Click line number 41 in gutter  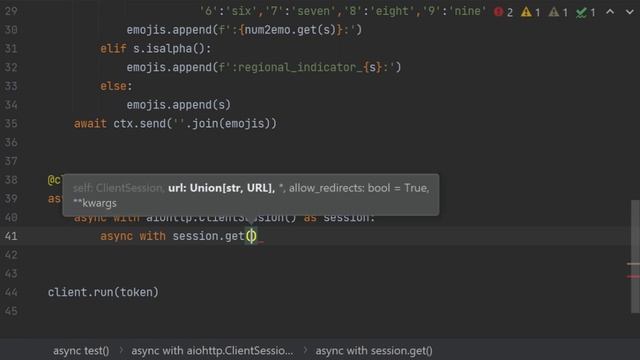tap(11, 236)
